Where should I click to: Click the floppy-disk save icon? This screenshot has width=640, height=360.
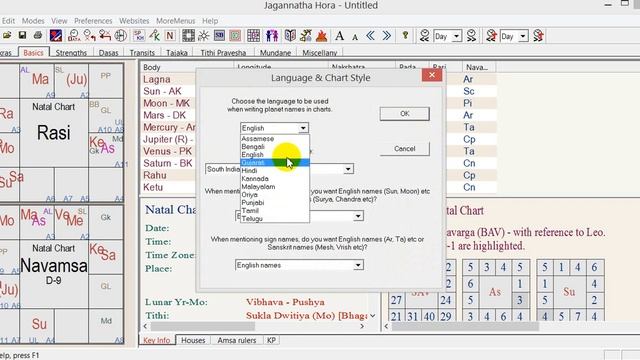pos(22,36)
